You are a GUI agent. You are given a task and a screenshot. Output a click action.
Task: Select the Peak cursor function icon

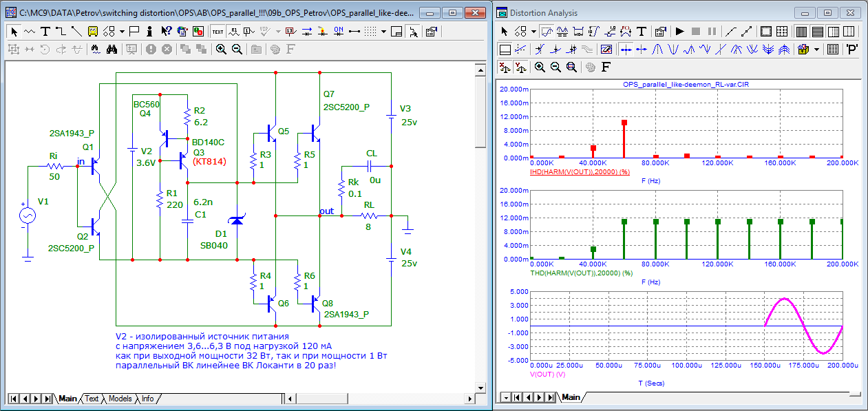(657, 49)
